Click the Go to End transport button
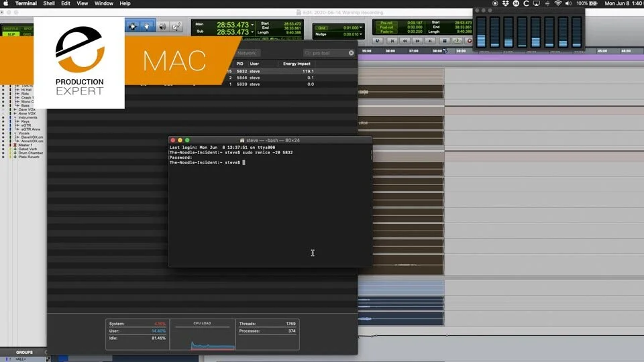Image resolution: width=644 pixels, height=362 pixels. (x=430, y=41)
